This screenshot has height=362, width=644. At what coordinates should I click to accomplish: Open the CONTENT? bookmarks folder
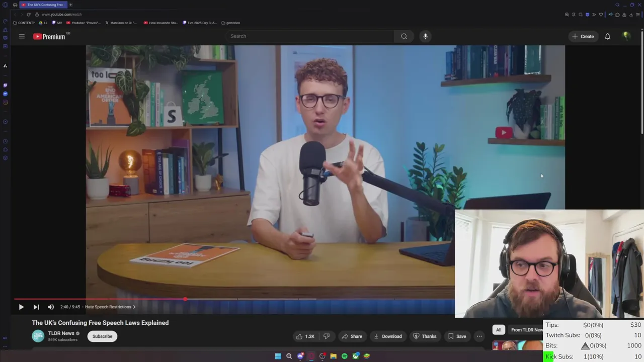click(24, 23)
